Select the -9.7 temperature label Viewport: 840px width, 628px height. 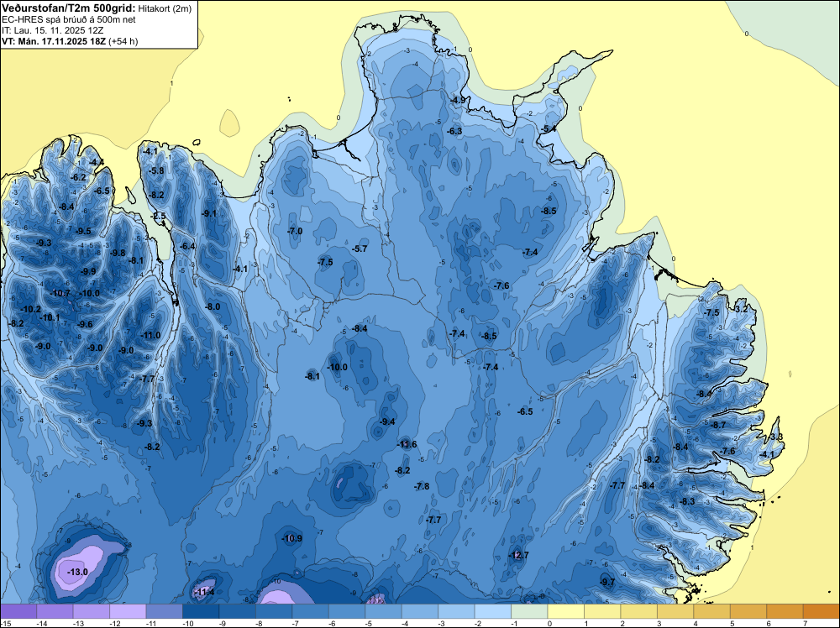tap(607, 582)
